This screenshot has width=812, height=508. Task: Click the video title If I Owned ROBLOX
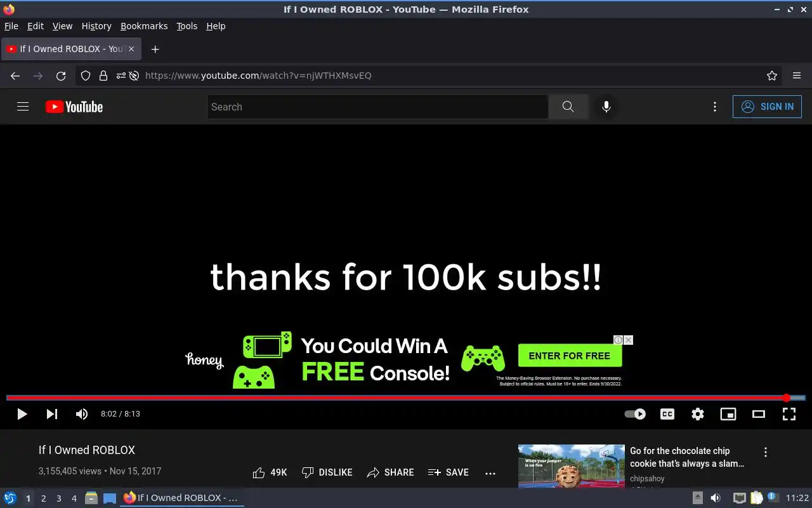tap(87, 450)
